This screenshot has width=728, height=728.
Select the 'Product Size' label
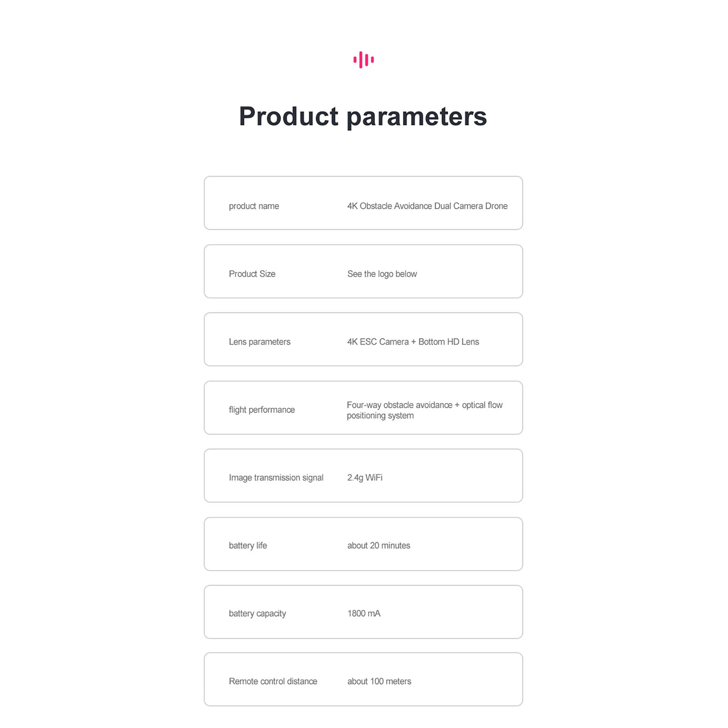[x=252, y=274]
